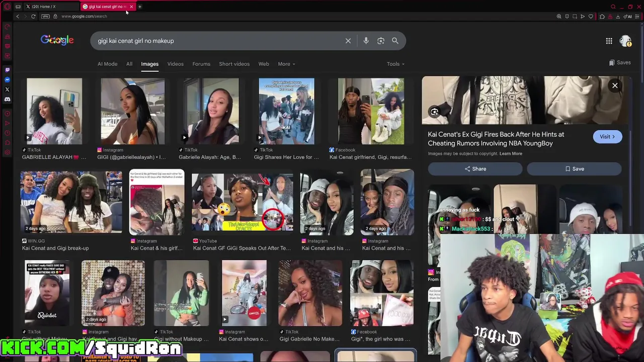The height and width of the screenshot is (362, 644).
Task: Open the extensions cube in toolbar
Action: (602, 16)
